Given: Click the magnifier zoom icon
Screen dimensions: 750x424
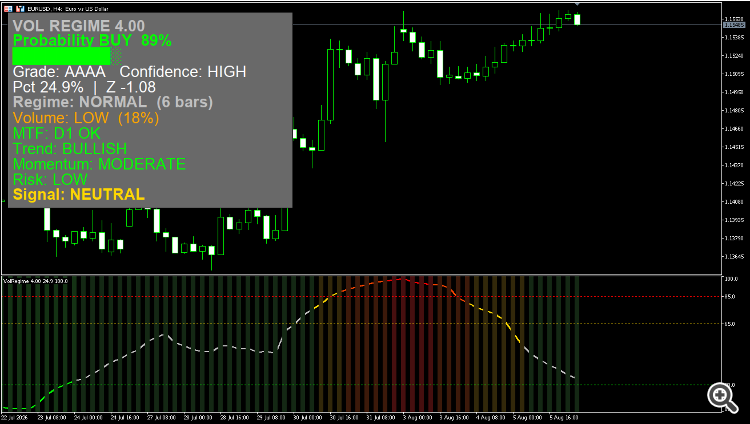Looking at the screenshot, I should [722, 397].
